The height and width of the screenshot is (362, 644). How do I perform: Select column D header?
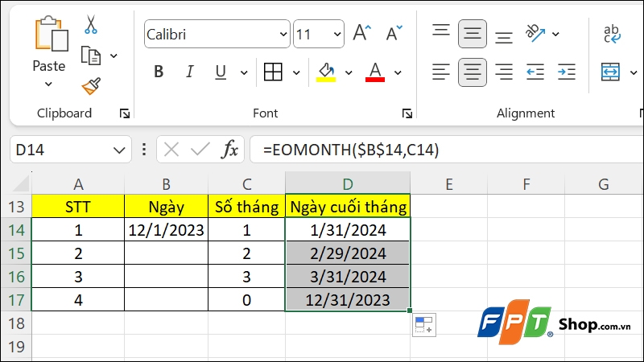point(348,184)
